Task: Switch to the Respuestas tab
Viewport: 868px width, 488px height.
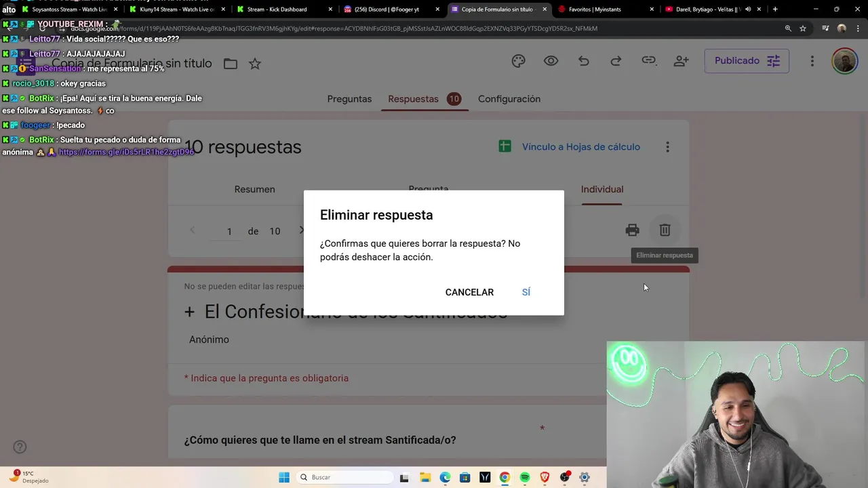Action: [x=424, y=99]
